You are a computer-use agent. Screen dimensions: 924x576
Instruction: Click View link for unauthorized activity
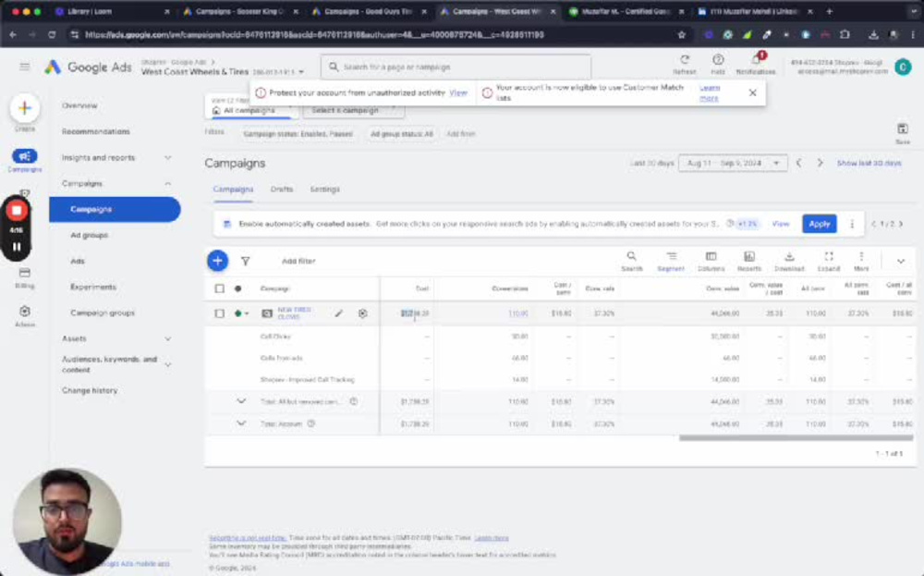coord(458,92)
